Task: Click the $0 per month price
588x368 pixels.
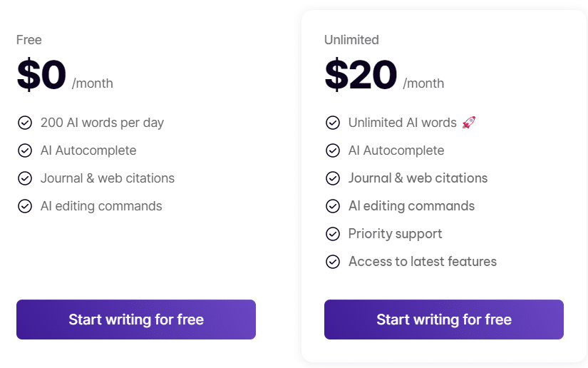Action: pos(64,75)
